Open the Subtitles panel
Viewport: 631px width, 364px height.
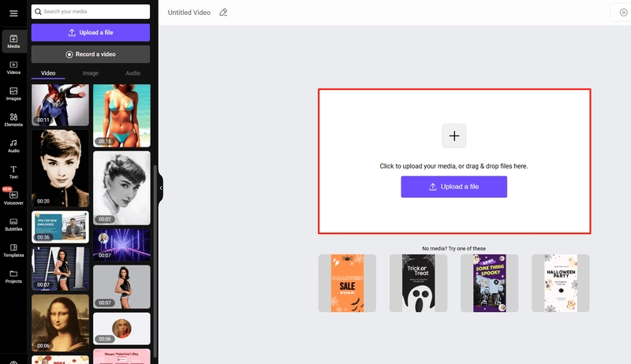pos(13,225)
